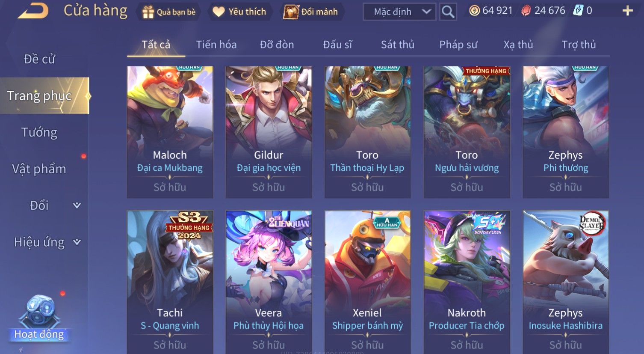Image resolution: width=644 pixels, height=354 pixels.
Task: Go to the Đề cử section
Action: 39,59
